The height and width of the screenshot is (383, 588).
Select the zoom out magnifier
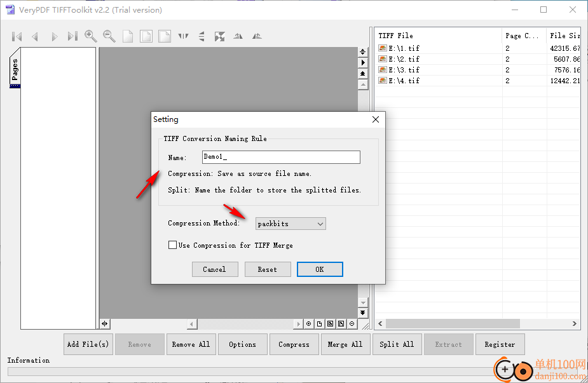(109, 36)
